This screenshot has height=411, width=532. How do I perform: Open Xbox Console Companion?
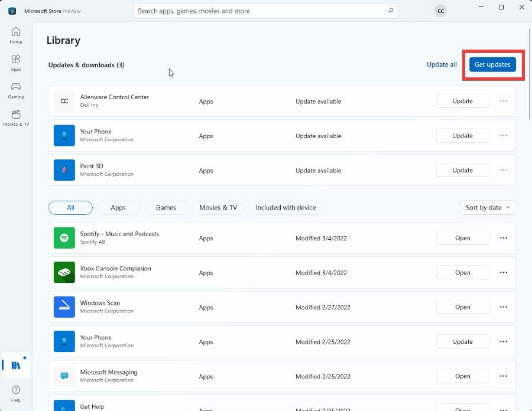pos(462,272)
